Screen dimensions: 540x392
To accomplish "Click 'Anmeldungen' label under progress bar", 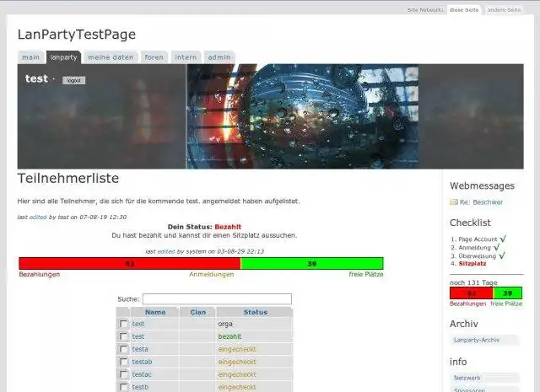I will (212, 274).
